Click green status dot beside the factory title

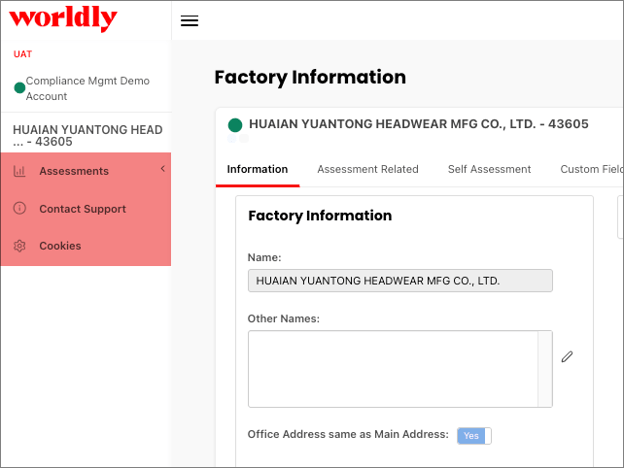pyautogui.click(x=235, y=125)
